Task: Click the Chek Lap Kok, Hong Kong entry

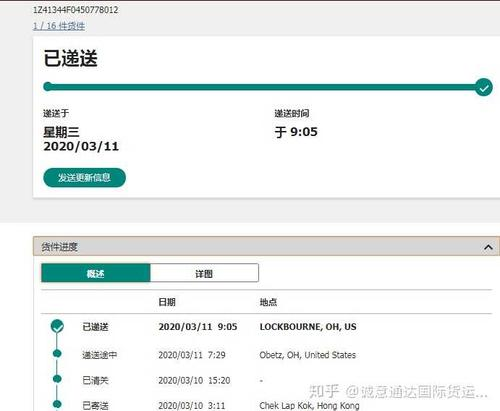Action: tap(309, 406)
